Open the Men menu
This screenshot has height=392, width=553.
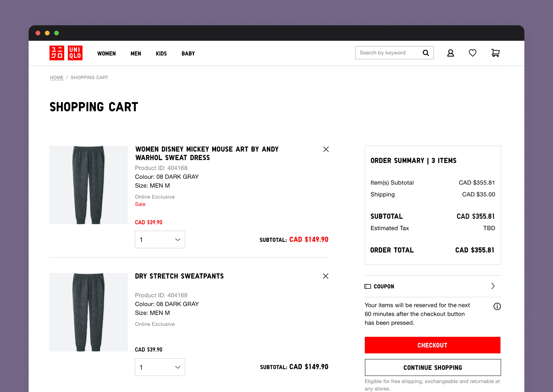(x=136, y=54)
